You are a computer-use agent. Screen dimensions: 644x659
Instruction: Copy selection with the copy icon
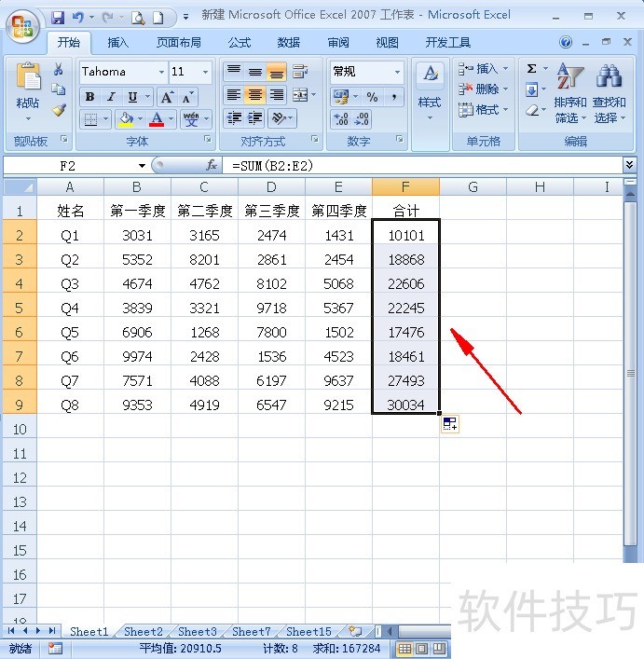[59, 89]
